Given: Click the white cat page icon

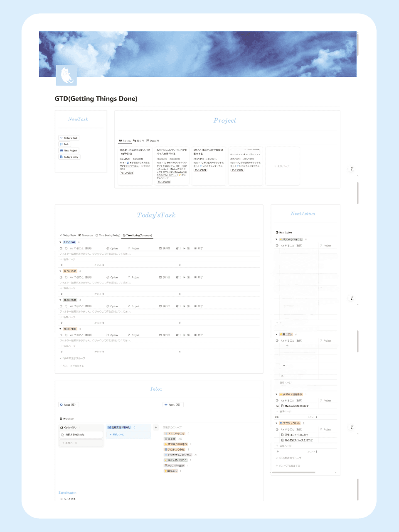Looking at the screenshot, I should (x=66, y=75).
